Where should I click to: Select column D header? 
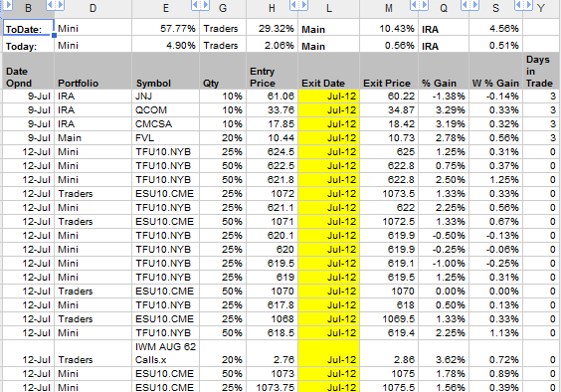click(x=93, y=9)
